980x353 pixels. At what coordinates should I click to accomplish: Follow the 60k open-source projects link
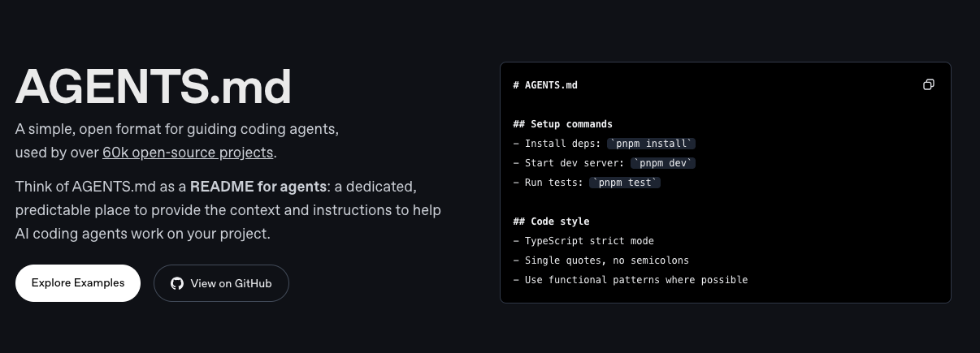point(188,153)
